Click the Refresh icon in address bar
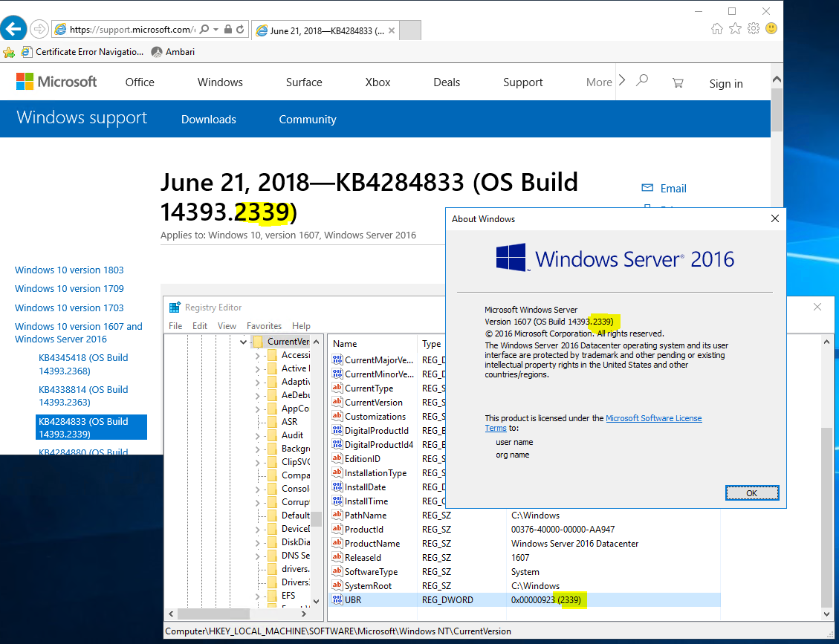The image size is (839, 644). (240, 30)
